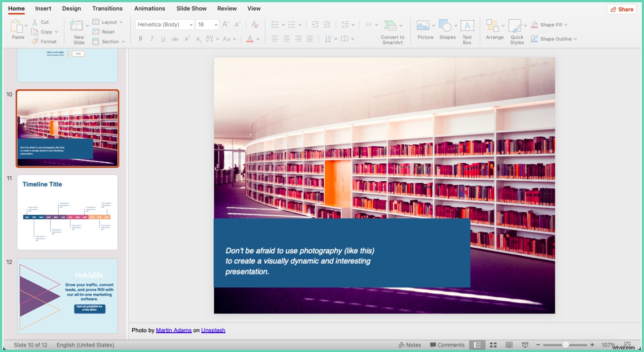644x352 pixels.
Task: Open the Animations tab
Action: pyautogui.click(x=149, y=8)
